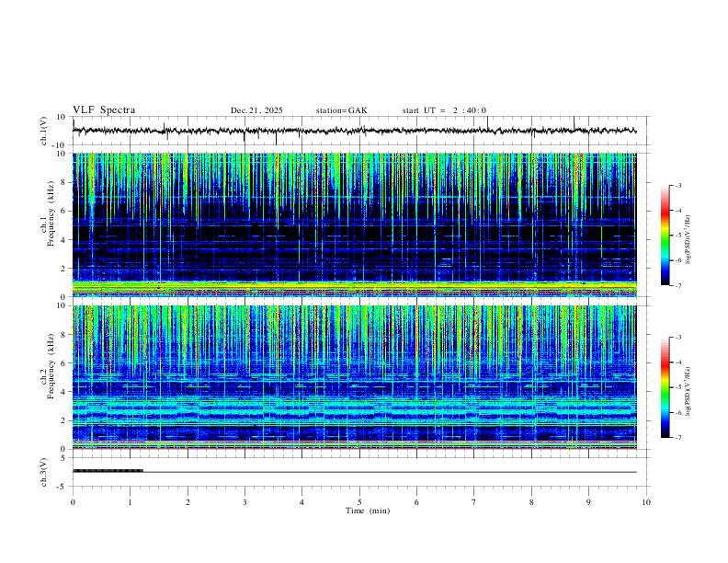Click the "Time (min)" axis label
This screenshot has width=728, height=563.
pos(368,511)
